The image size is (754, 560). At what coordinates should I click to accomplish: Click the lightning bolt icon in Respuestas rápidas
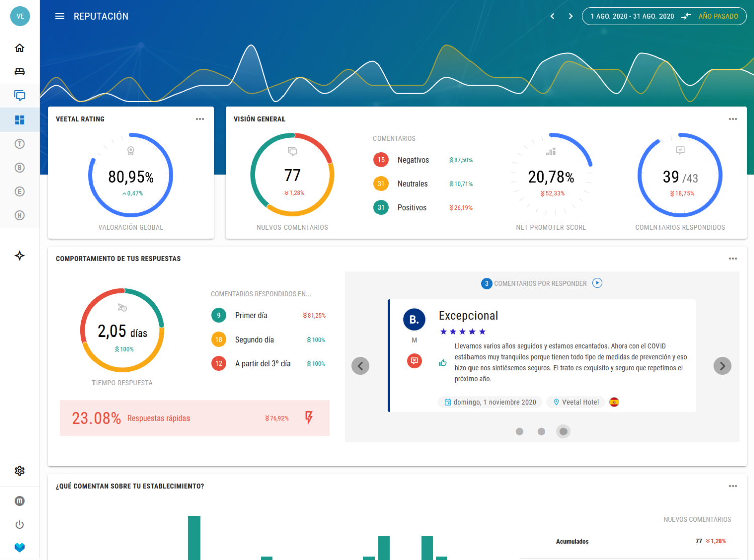(x=309, y=418)
